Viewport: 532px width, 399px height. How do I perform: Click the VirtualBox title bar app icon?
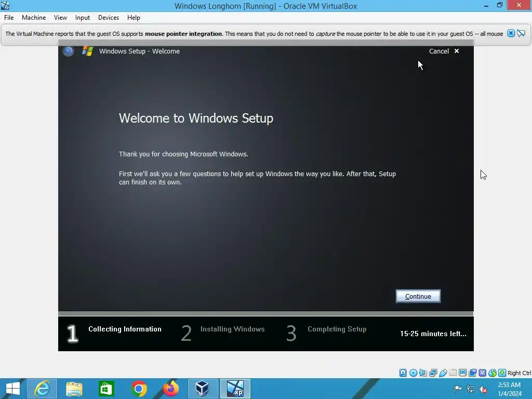[x=5, y=5]
